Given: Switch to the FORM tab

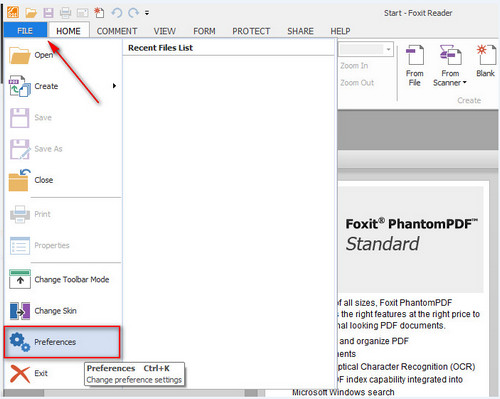Looking at the screenshot, I should coord(204,31).
